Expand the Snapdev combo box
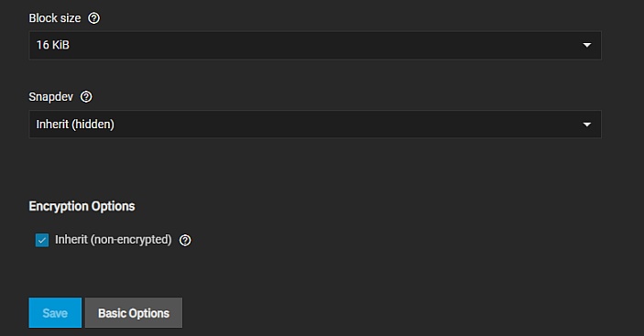Image resolution: width=644 pixels, height=336 pixels. point(315,124)
